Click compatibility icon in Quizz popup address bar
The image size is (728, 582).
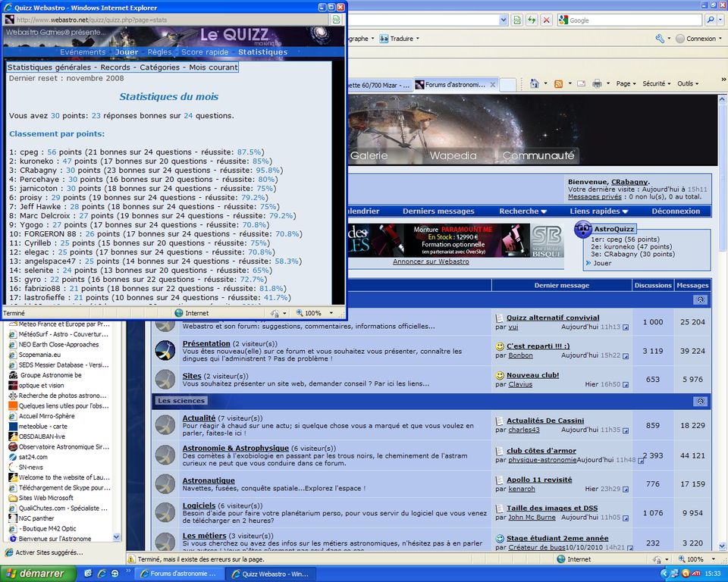pyautogui.click(x=336, y=20)
